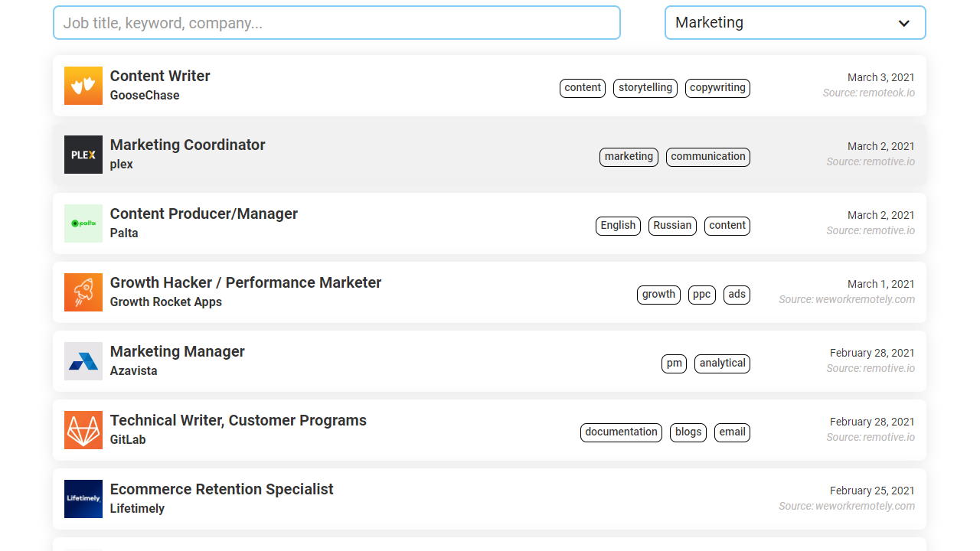The image size is (980, 551).
Task: Click 'March 1, 2021' date text
Action: 881,284
